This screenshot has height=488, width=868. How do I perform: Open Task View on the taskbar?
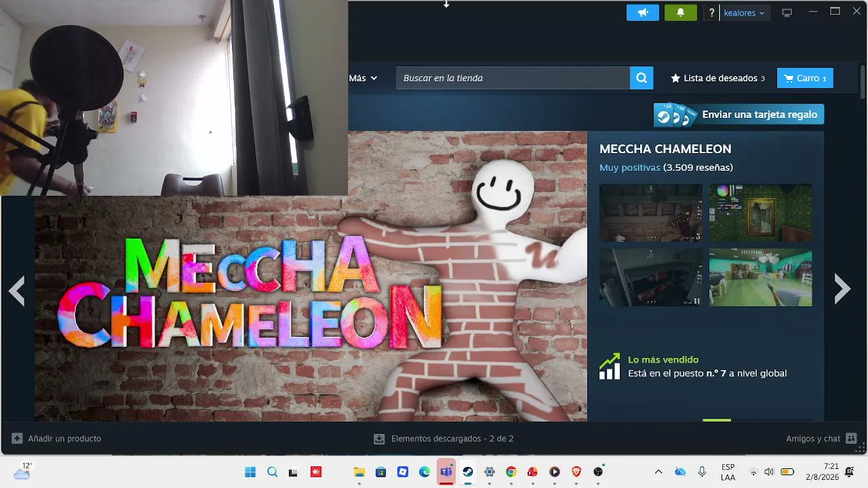[294, 472]
